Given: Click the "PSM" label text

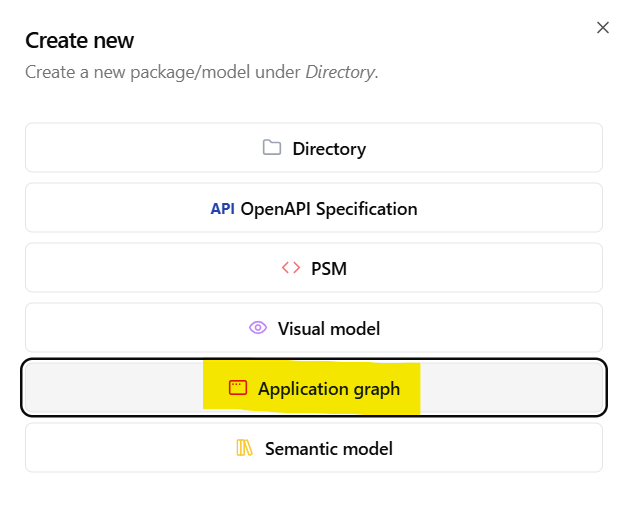Looking at the screenshot, I should pyautogui.click(x=329, y=268).
